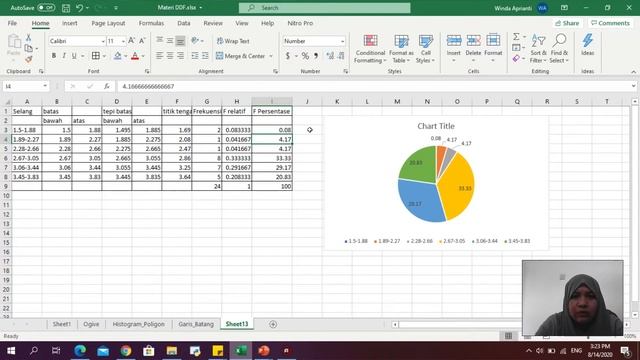640x360 pixels.
Task: Click the Normal view icon in status bar
Action: click(x=508, y=336)
